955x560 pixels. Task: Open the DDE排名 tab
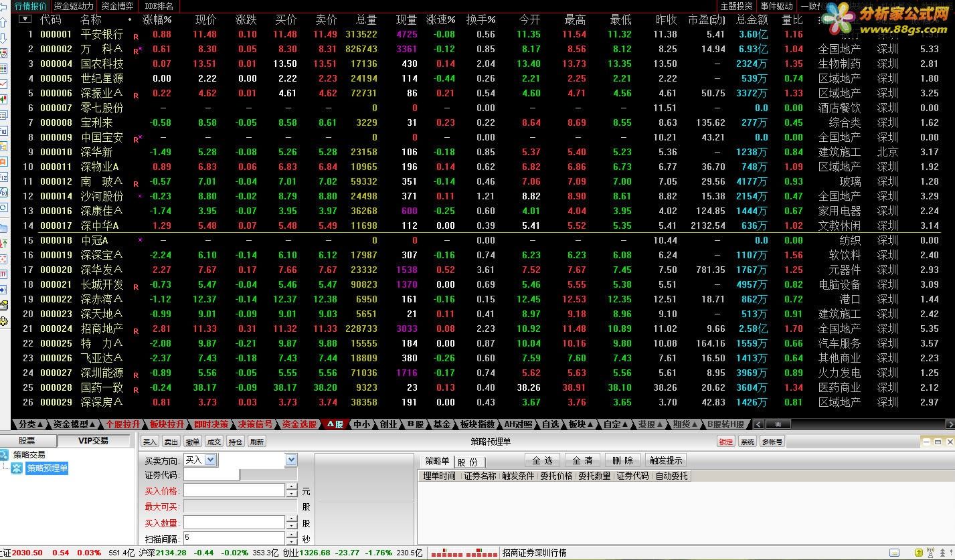point(159,6)
